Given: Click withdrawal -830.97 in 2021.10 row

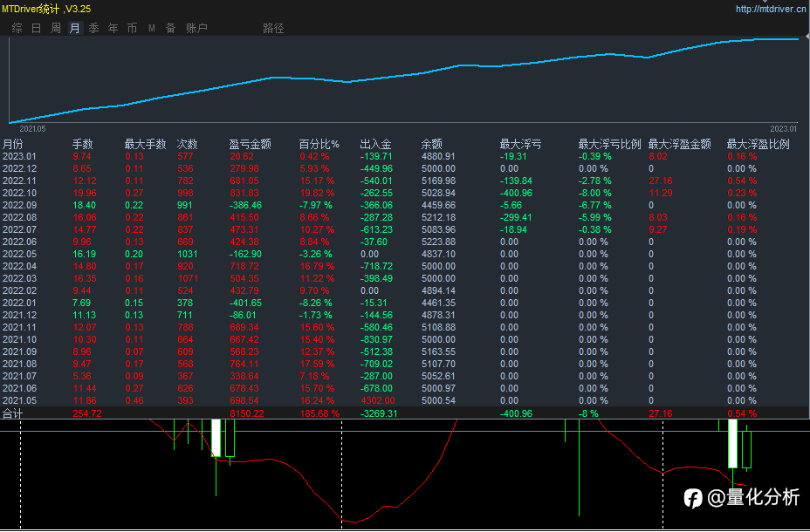Looking at the screenshot, I should pos(376,339).
